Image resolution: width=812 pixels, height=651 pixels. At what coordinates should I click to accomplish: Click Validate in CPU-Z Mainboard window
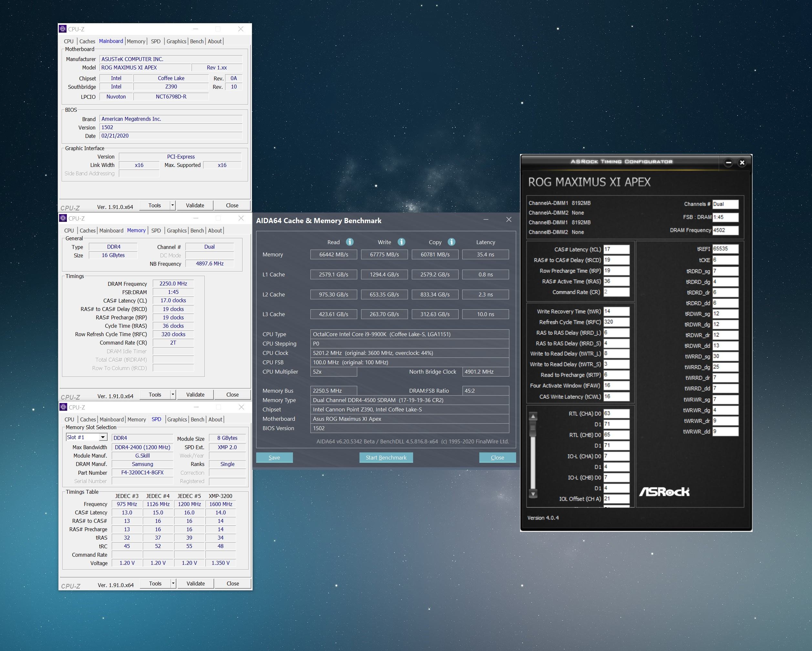(x=195, y=205)
